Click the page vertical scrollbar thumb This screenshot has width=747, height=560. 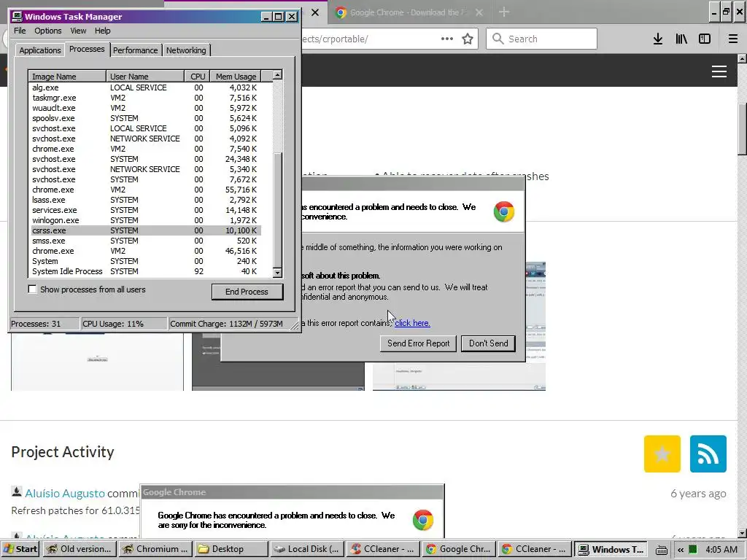pos(742,128)
